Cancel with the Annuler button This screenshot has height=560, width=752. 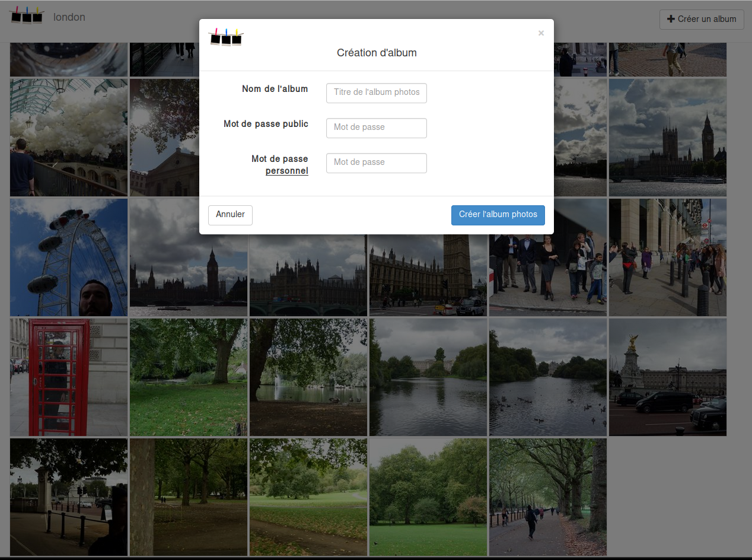click(x=230, y=215)
